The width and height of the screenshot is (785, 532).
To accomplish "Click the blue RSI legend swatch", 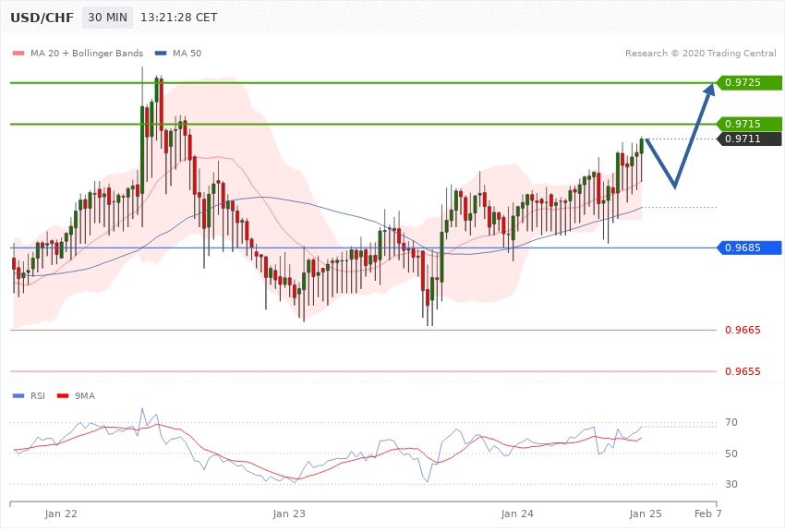I will [x=18, y=396].
